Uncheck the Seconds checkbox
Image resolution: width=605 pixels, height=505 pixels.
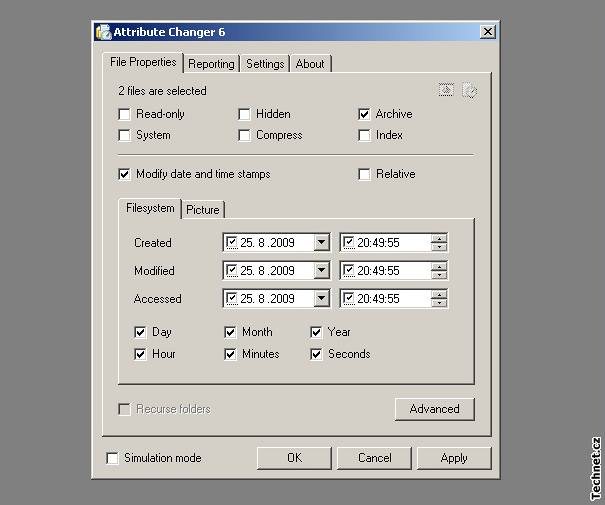[x=316, y=354]
